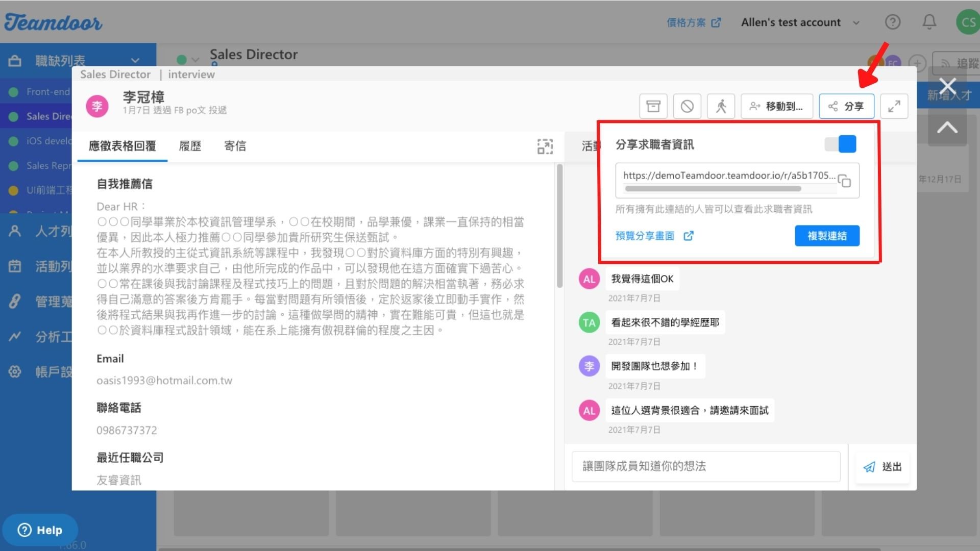Open 預覽分享畫面 preview link

[x=654, y=236]
